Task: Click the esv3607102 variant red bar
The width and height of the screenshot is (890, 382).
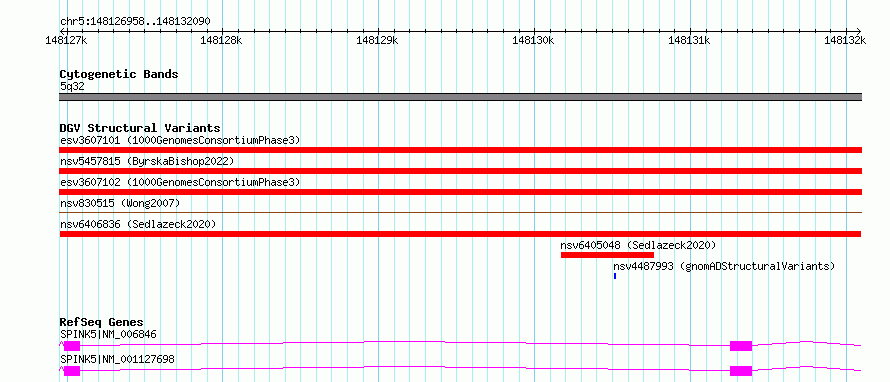Action: [x=460, y=192]
